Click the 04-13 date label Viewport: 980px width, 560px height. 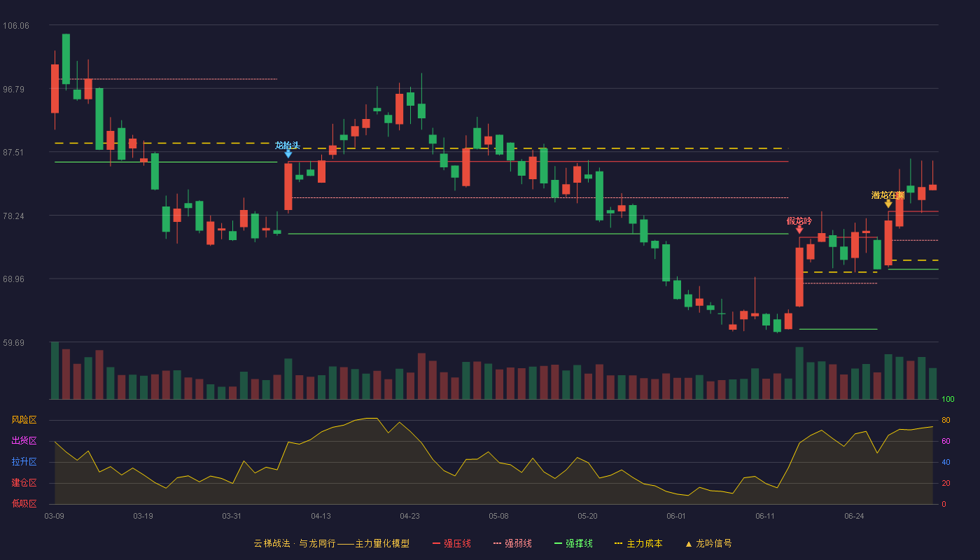[x=321, y=516]
